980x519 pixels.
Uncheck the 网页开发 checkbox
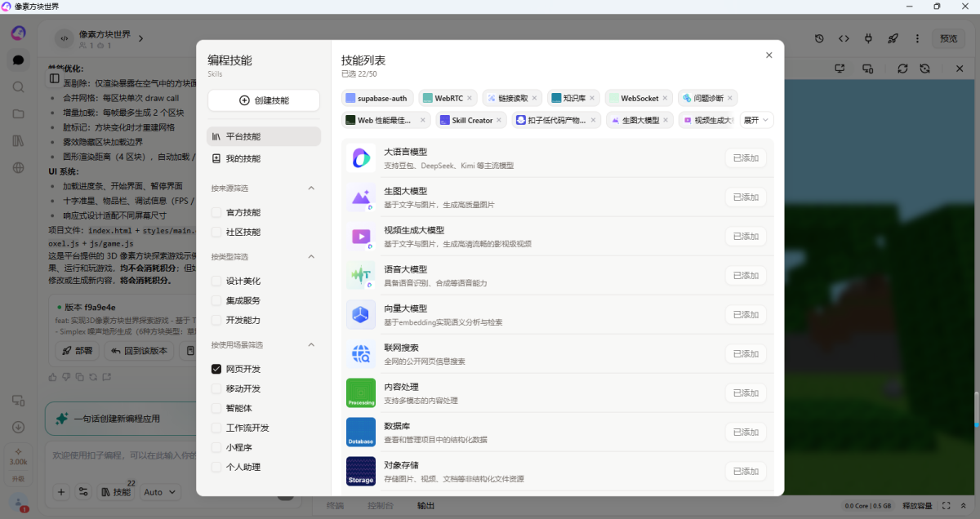tap(216, 369)
